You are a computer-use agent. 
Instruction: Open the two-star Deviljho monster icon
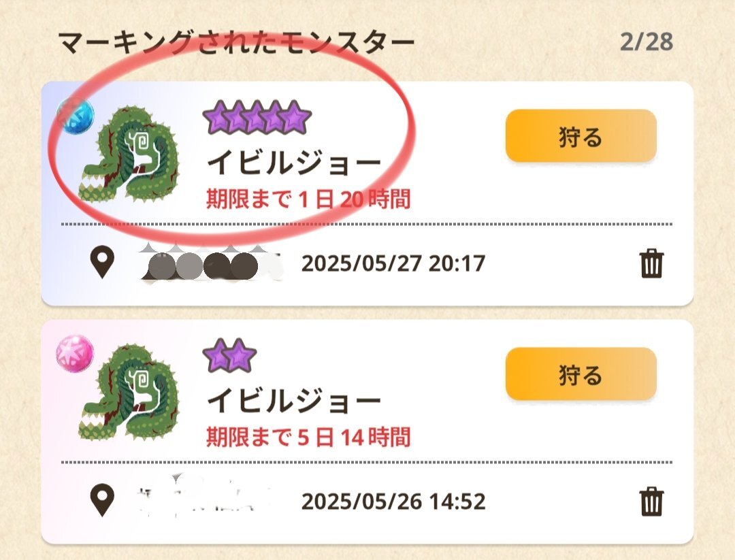coord(129,393)
